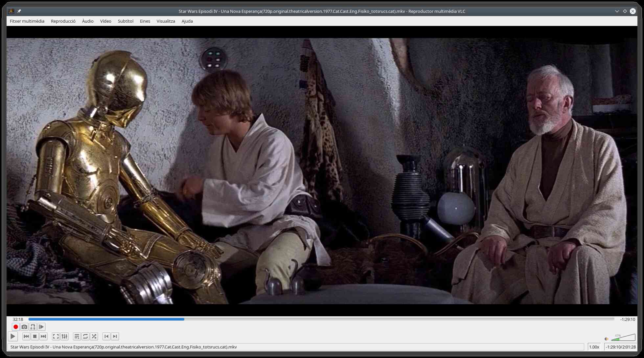Toggle random shuffle playback
The width and height of the screenshot is (644, 358).
(94, 336)
